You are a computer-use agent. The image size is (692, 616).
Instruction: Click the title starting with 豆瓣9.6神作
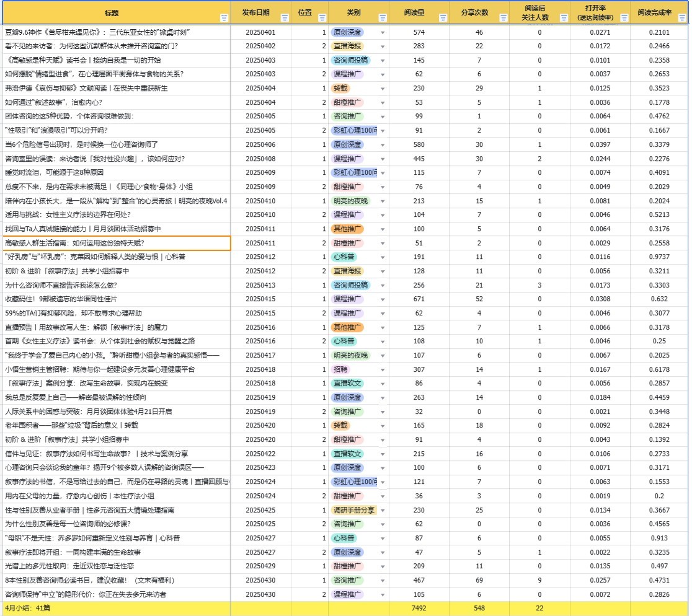point(97,32)
